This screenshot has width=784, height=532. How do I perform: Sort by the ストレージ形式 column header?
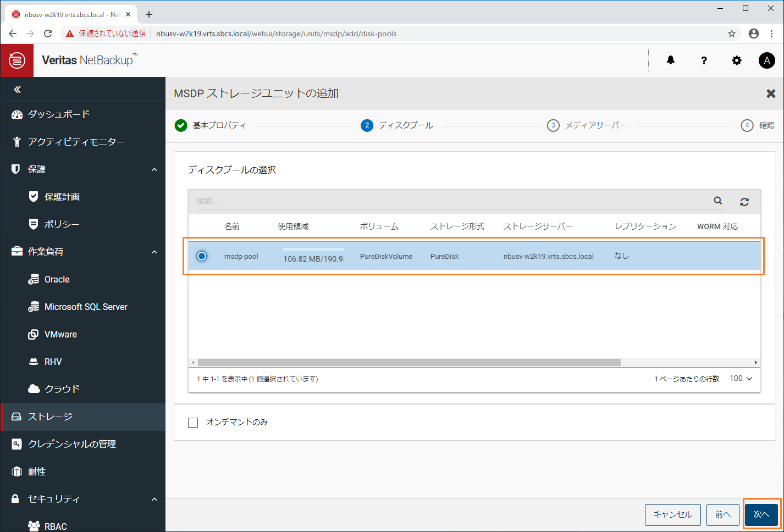point(457,226)
